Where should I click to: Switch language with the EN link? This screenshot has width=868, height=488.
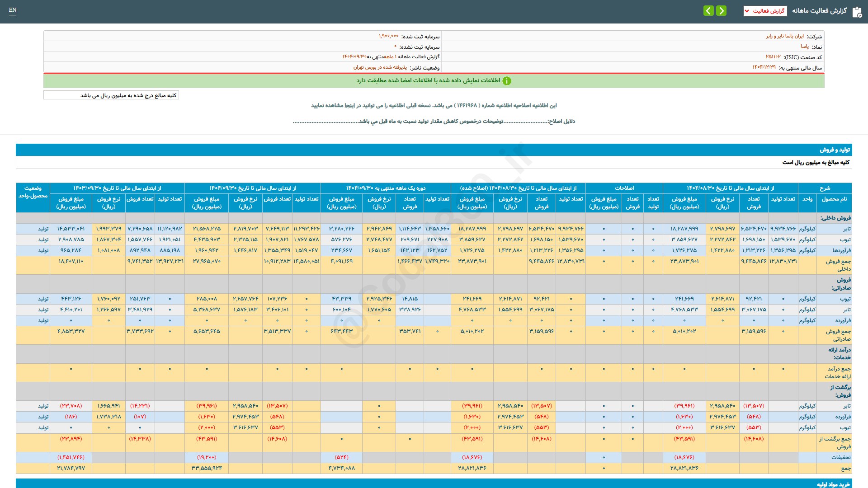click(13, 10)
